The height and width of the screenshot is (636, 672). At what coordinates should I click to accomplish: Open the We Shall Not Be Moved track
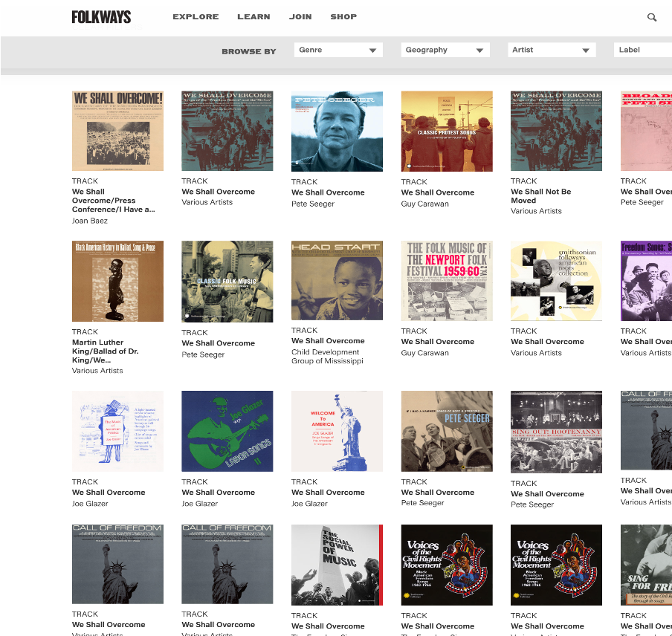[x=541, y=196]
